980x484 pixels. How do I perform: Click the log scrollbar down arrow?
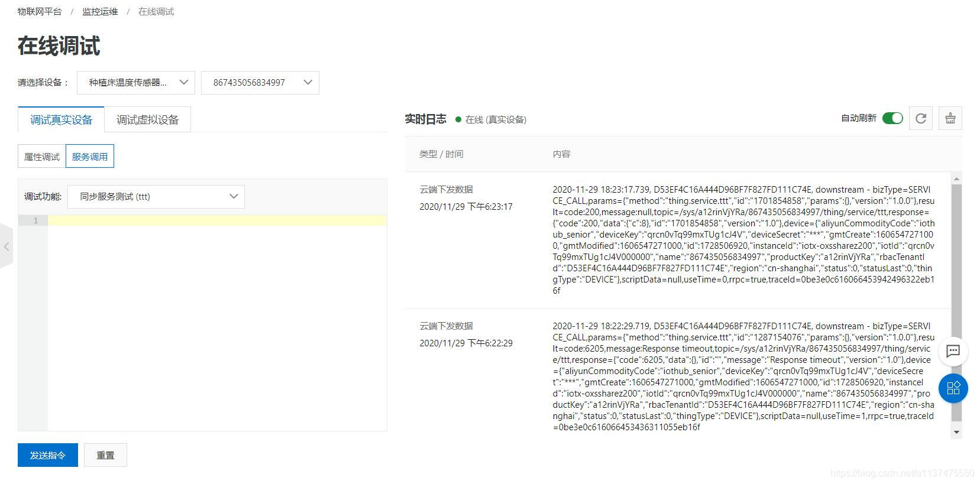point(956,433)
